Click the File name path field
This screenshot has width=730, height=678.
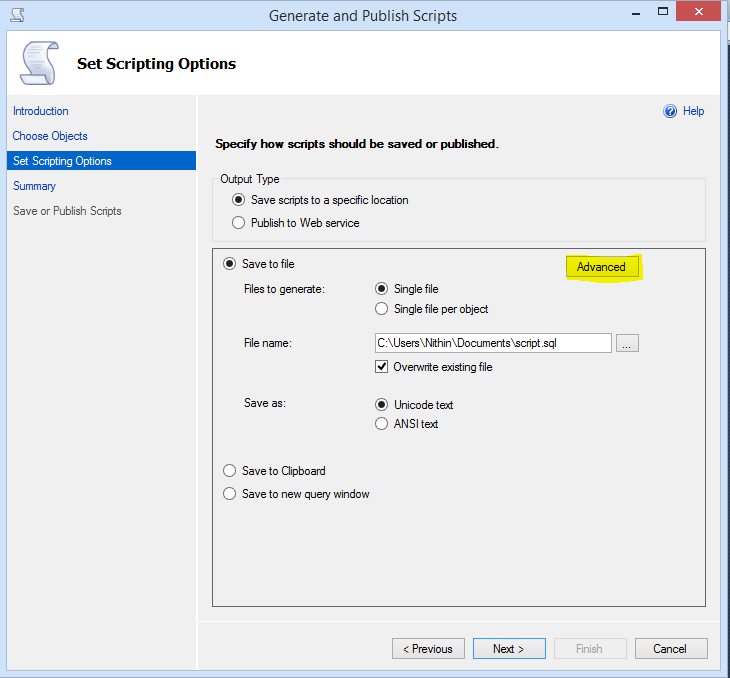tap(493, 343)
